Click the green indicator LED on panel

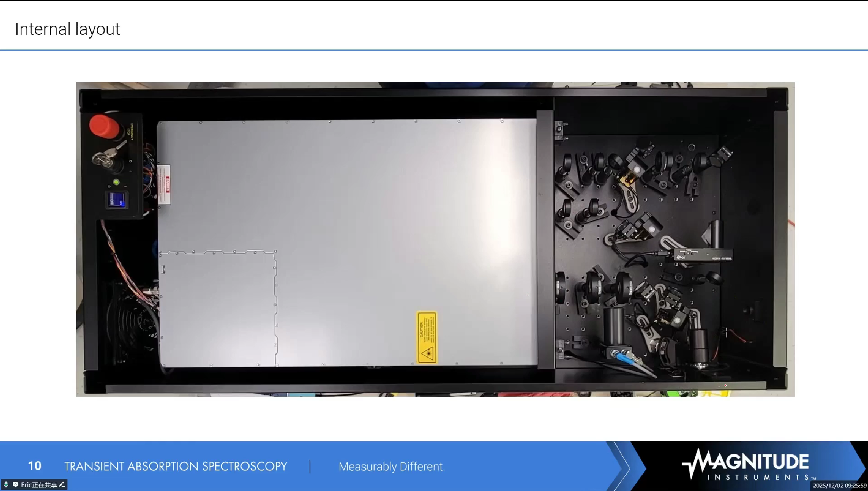coord(116,182)
